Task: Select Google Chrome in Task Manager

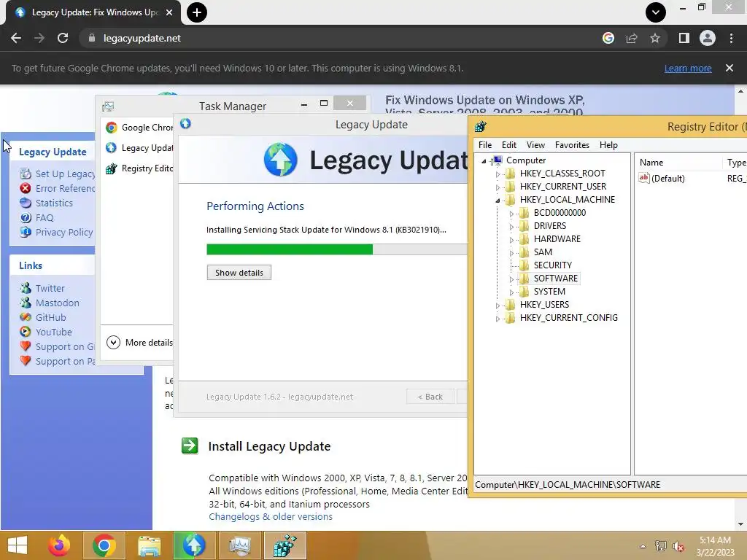Action: [x=139, y=127]
